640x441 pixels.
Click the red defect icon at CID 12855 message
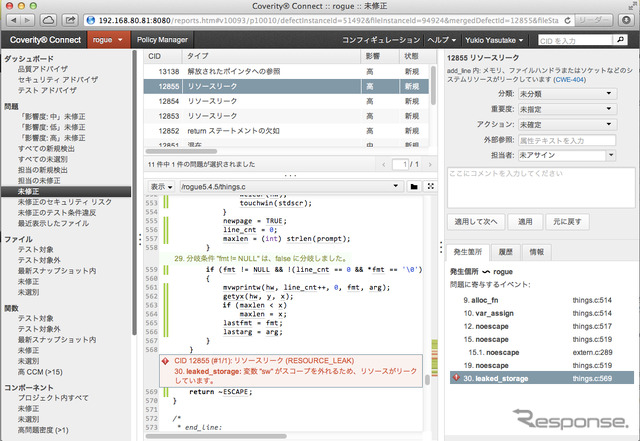165,361
